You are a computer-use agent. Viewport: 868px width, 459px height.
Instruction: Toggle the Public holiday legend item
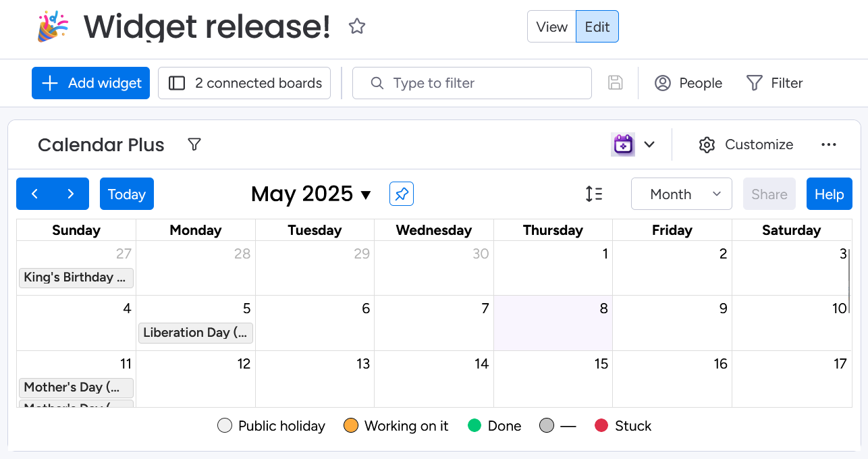(271, 426)
